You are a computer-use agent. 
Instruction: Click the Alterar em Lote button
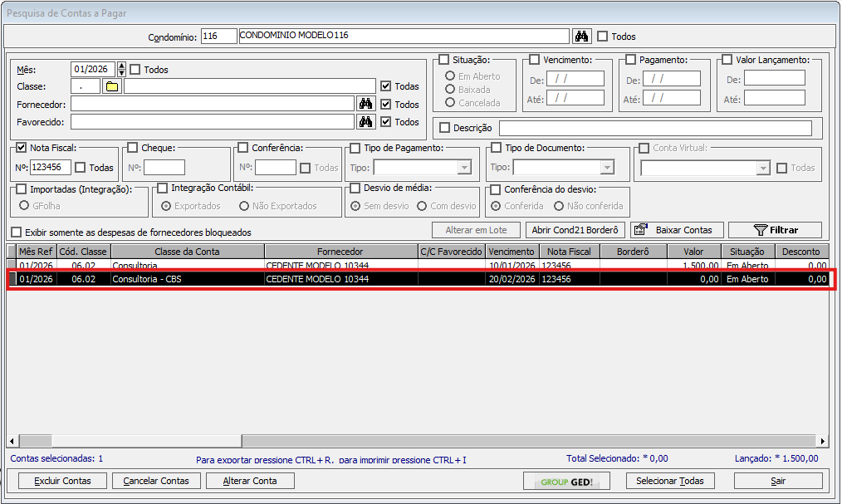click(x=477, y=230)
